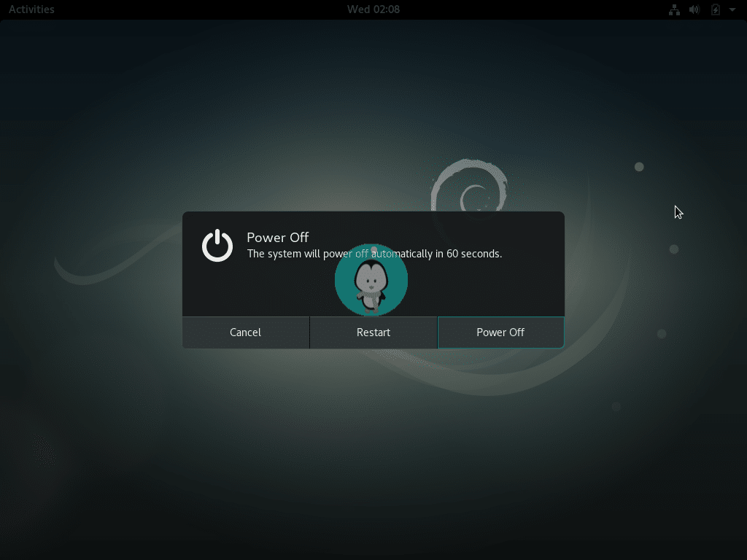Dismiss the dialog with the Cancel button
The width and height of the screenshot is (747, 560).
pos(245,332)
